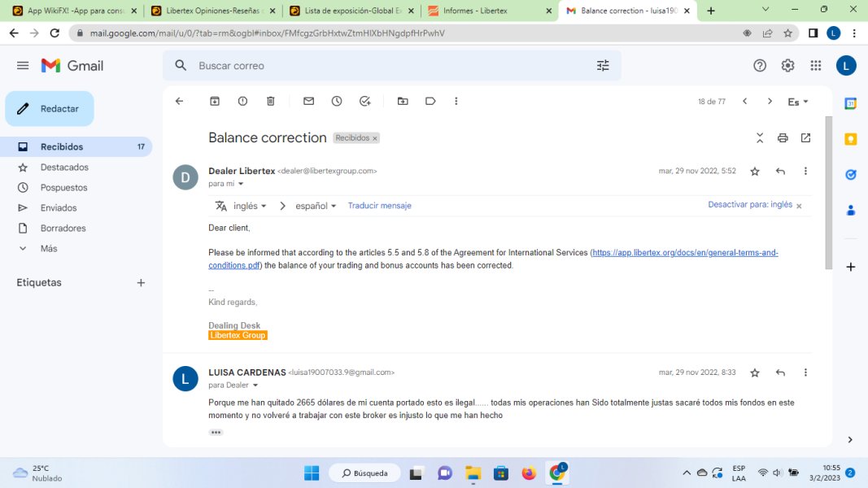Open Windows Start menu
This screenshot has width=868, height=488.
[311, 473]
